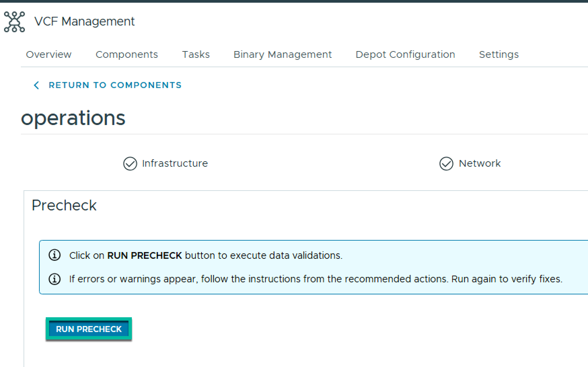Viewport: 588px width, 367px height.
Task: Switch to the Components tab
Action: pos(127,54)
